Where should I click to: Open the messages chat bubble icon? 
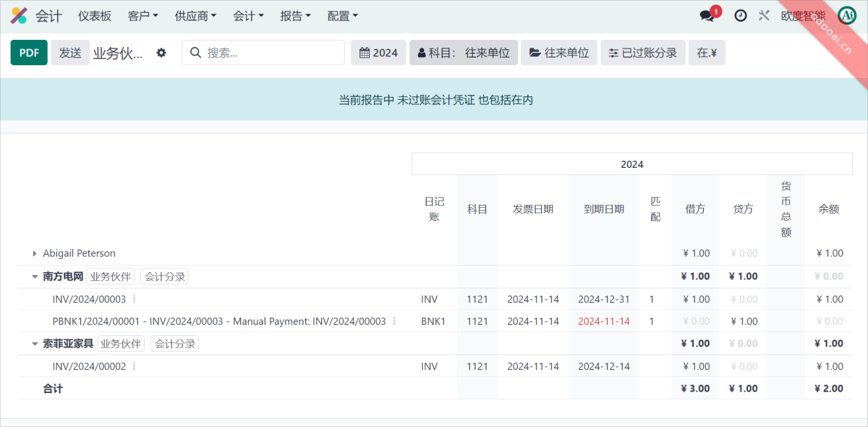pos(707,16)
